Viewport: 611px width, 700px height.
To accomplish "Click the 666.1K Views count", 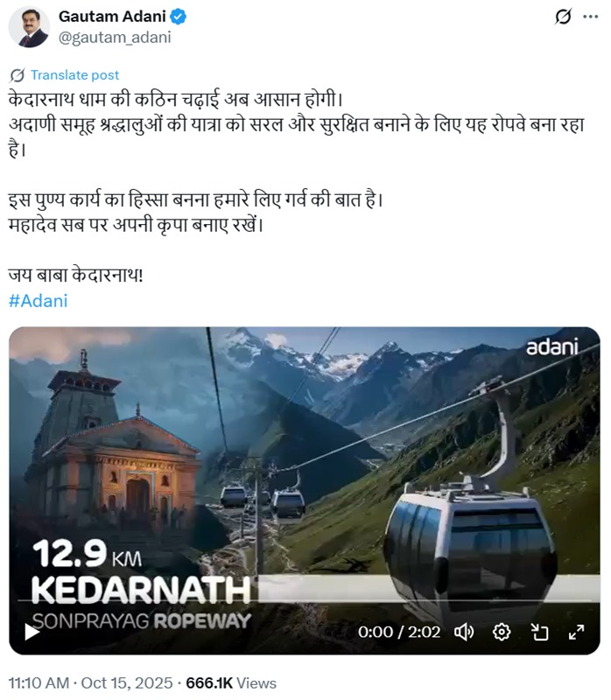I will click(x=231, y=683).
